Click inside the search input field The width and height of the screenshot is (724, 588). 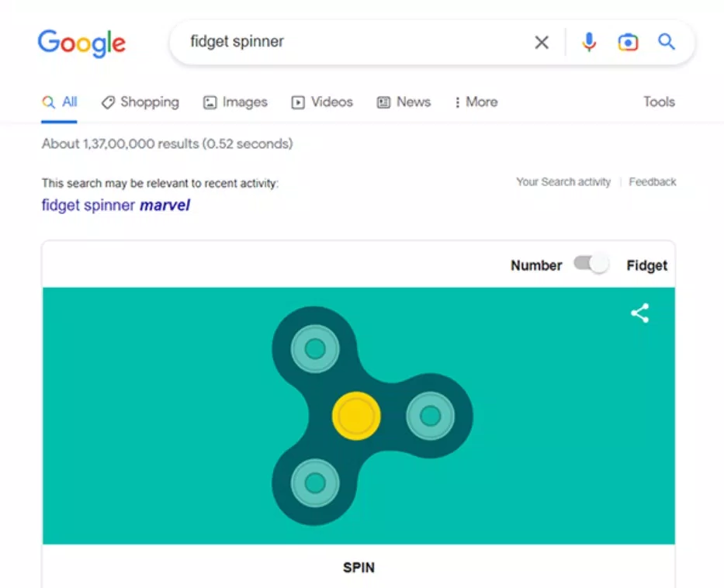click(x=349, y=42)
